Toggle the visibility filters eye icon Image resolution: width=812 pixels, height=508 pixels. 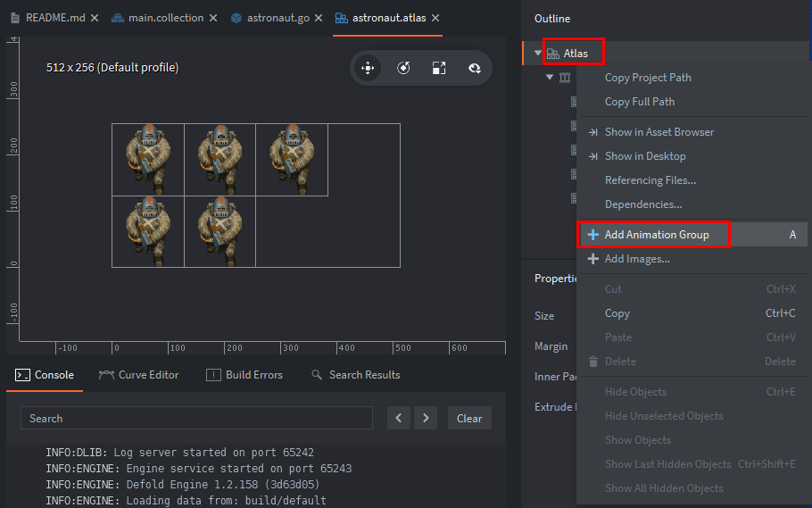tap(475, 68)
